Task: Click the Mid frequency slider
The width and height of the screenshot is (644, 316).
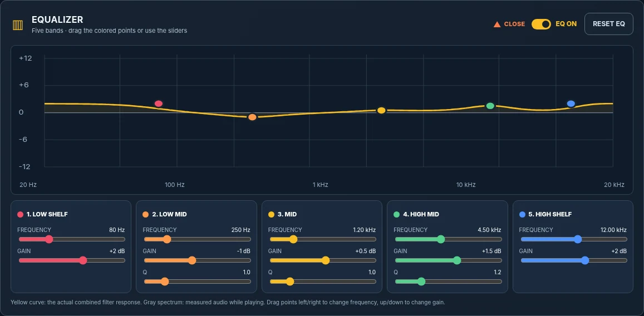Action: (x=323, y=239)
